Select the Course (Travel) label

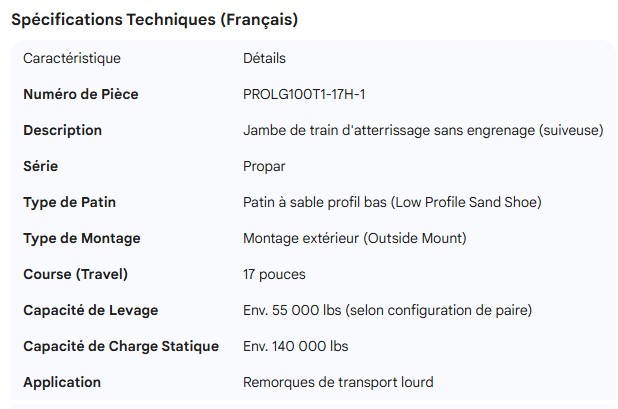75,274
